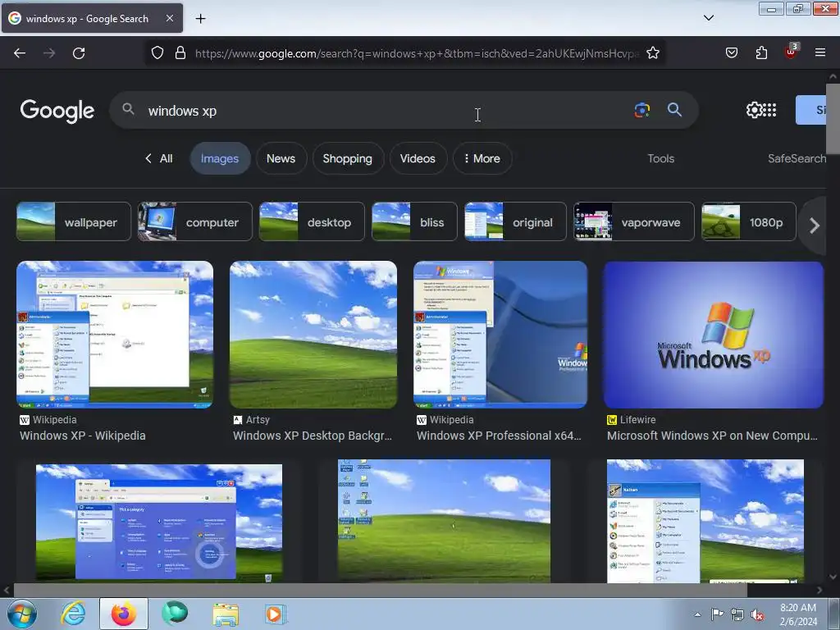The image size is (840, 630).
Task: Click the horizontal scrollbar at page bottom
Action: 381,591
